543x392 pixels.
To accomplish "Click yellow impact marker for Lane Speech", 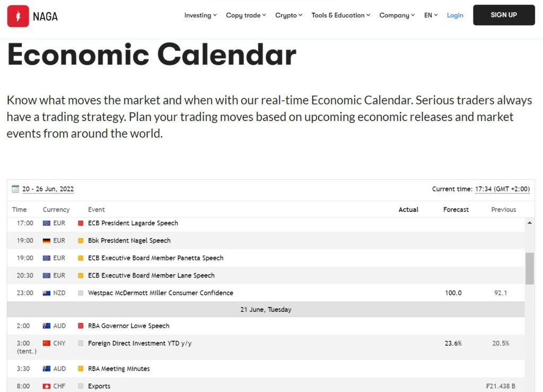I will 81,276.
